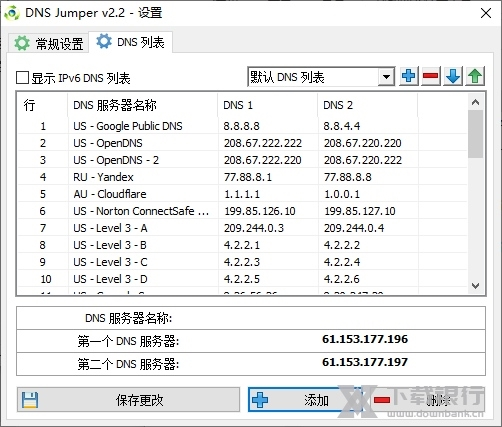Click the 209.244.0.4 cell
This screenshot has width=502, height=427.
click(x=354, y=228)
